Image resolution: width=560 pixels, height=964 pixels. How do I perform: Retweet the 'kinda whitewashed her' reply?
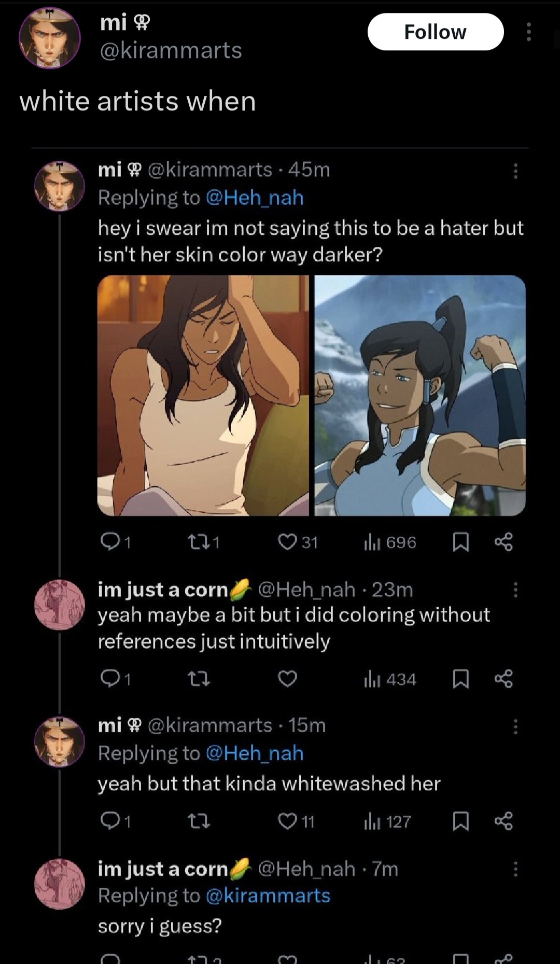[x=199, y=821]
